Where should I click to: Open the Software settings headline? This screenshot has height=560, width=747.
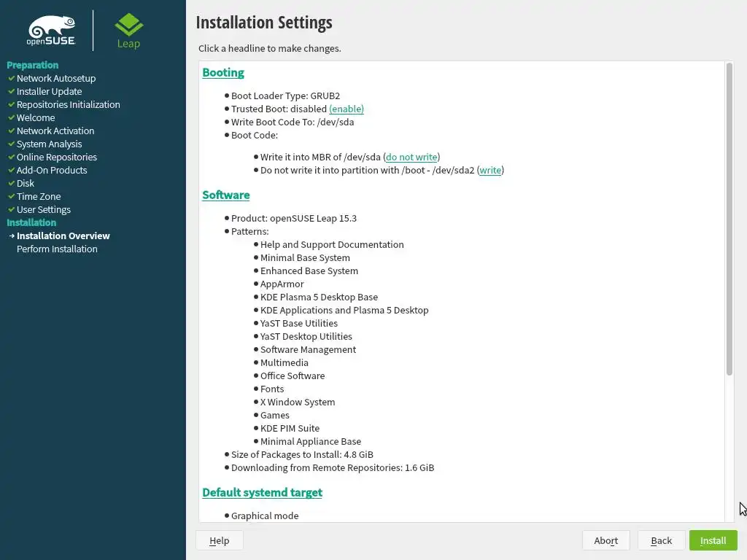pos(226,195)
